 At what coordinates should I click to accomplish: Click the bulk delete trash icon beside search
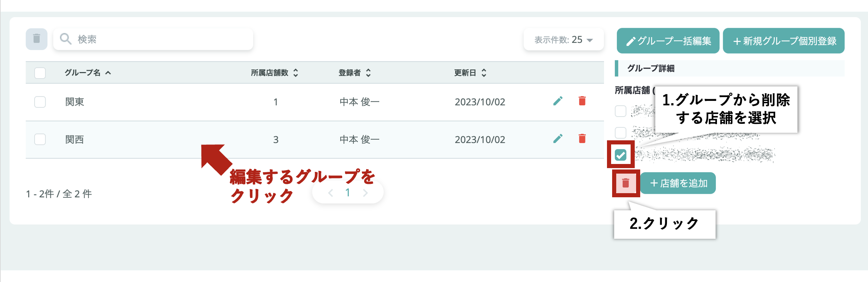point(37,39)
